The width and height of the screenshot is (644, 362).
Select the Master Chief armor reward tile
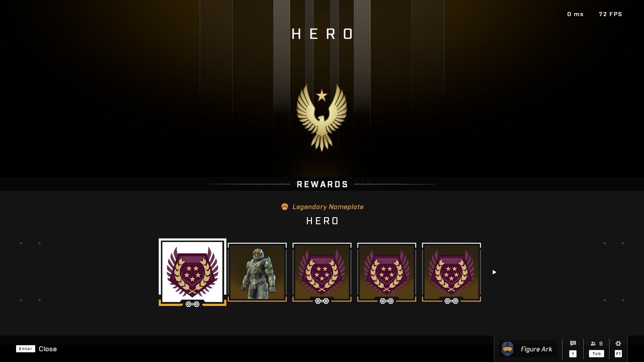pos(257,272)
